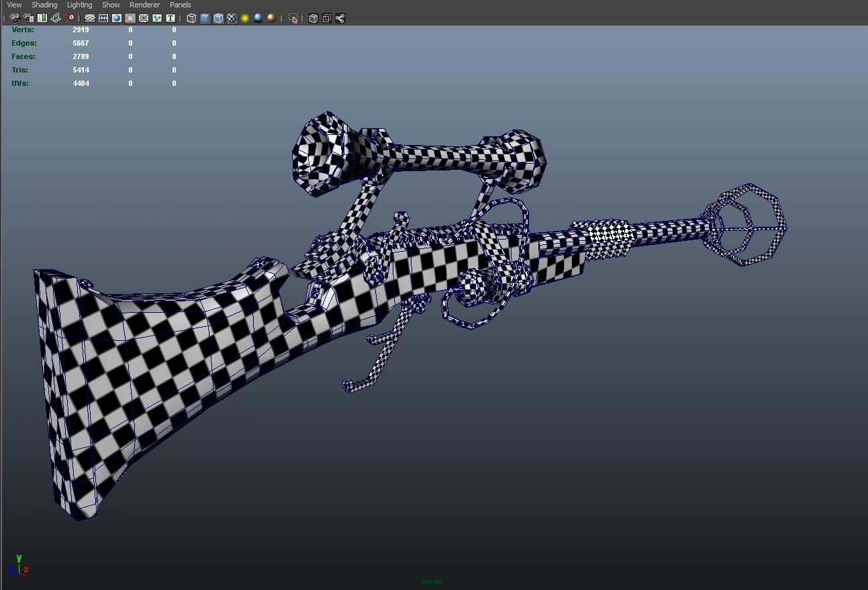Click the Select Camera icon
868x590 pixels.
point(15,18)
